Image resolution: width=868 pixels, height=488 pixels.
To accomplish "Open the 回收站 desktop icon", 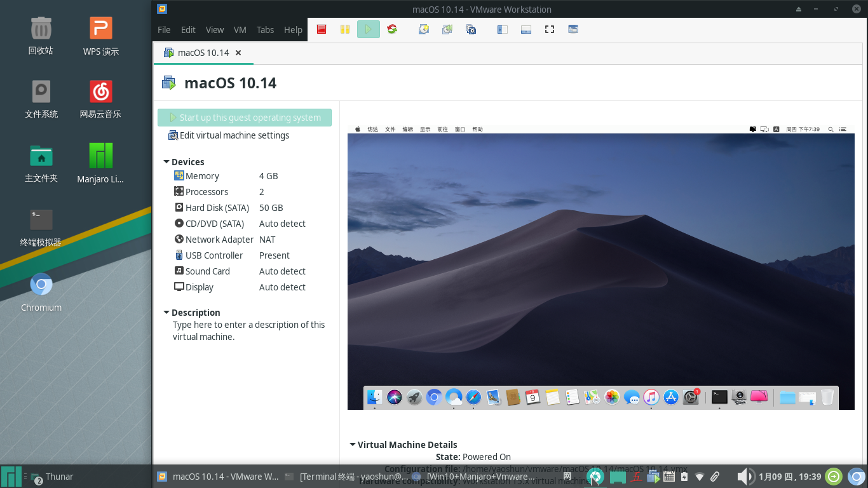I will pos(41,36).
